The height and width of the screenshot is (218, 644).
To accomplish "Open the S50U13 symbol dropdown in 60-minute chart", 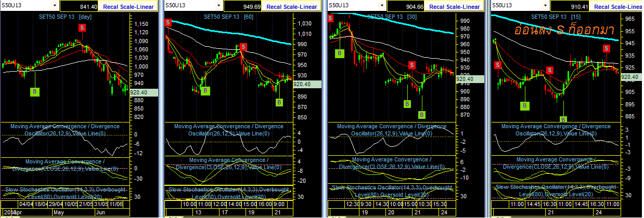I will (x=219, y=5).
